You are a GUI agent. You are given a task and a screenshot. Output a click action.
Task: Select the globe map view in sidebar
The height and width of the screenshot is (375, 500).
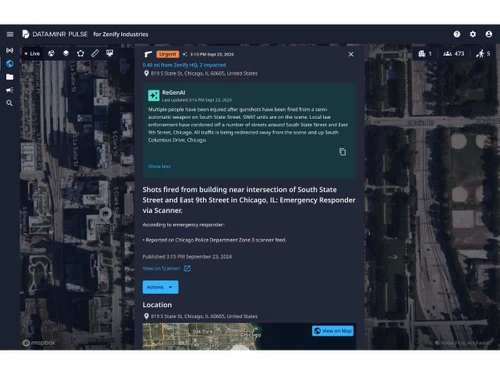[10, 64]
